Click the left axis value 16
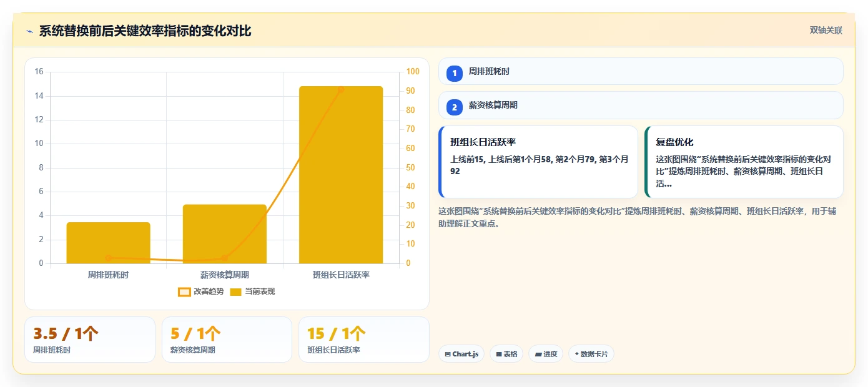 click(39, 72)
